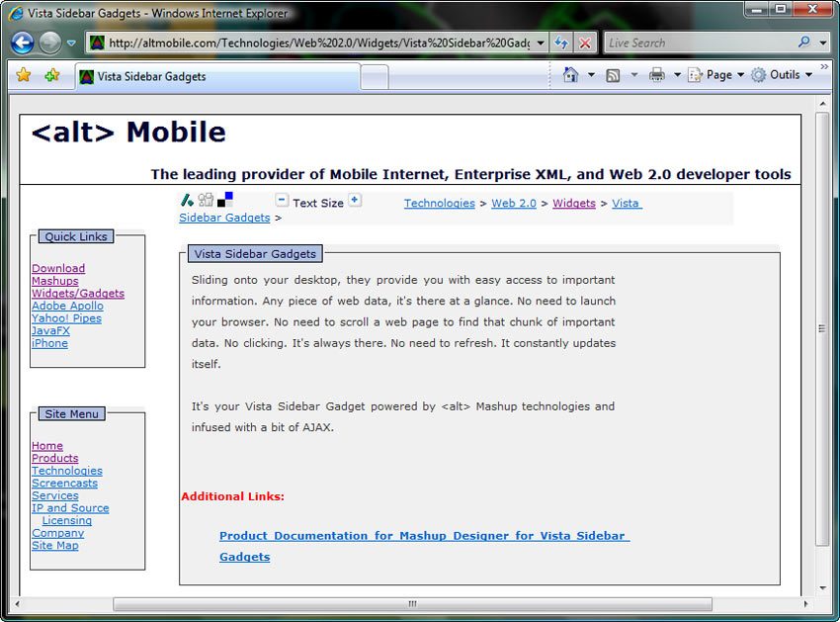
Task: Go to Services in the Site Menu
Action: point(55,495)
